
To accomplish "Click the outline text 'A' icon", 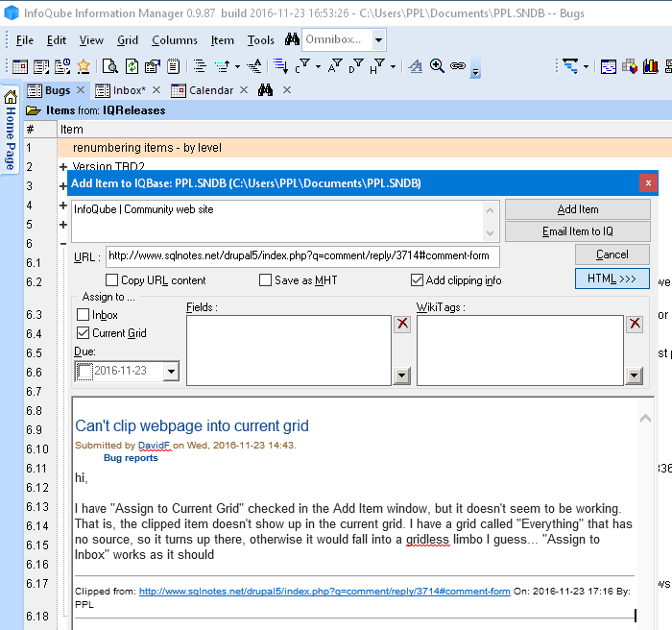I will click(x=254, y=66).
